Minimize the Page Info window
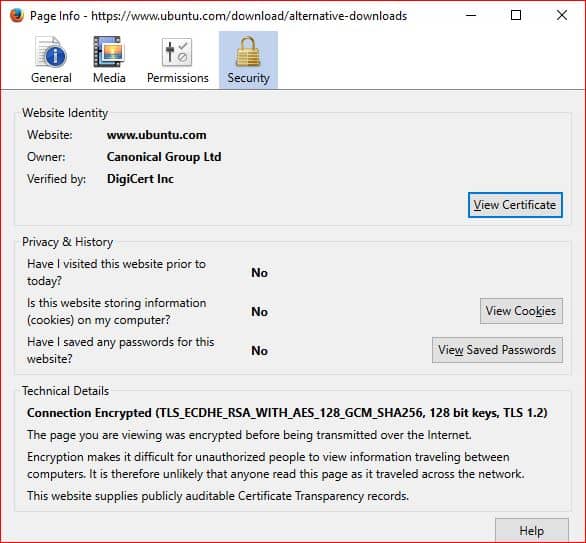 pos(471,15)
